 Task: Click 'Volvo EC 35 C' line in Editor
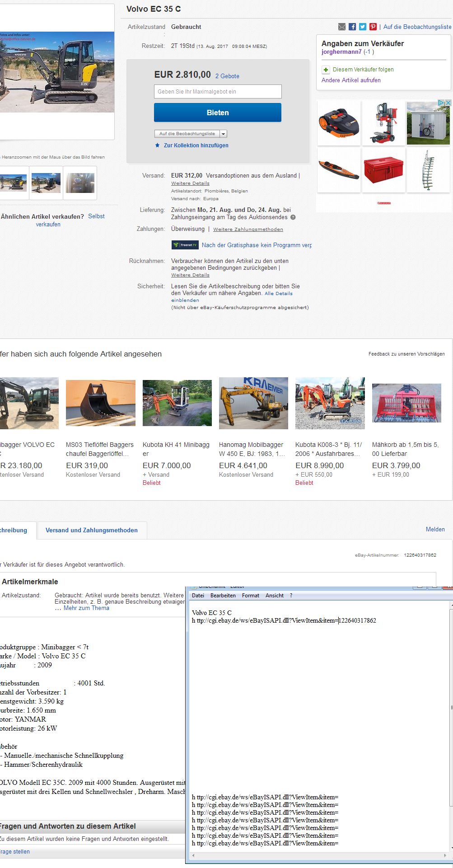[212, 613]
